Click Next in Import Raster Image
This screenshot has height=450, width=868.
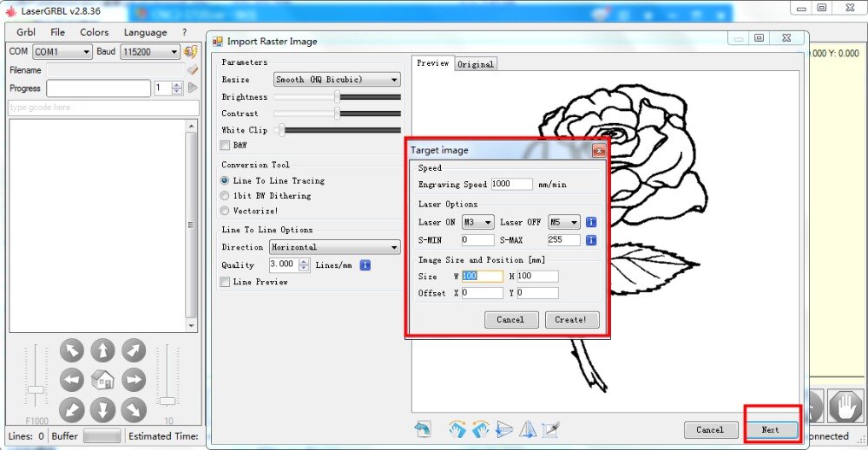point(771,430)
